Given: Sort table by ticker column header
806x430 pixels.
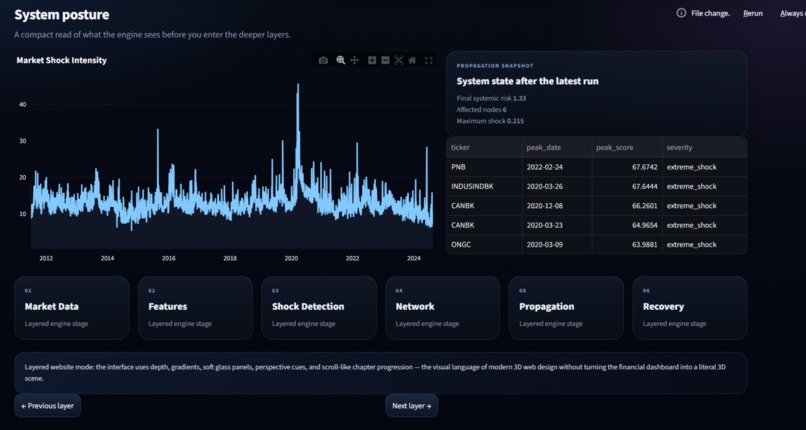Looking at the screenshot, I should (x=484, y=147).
